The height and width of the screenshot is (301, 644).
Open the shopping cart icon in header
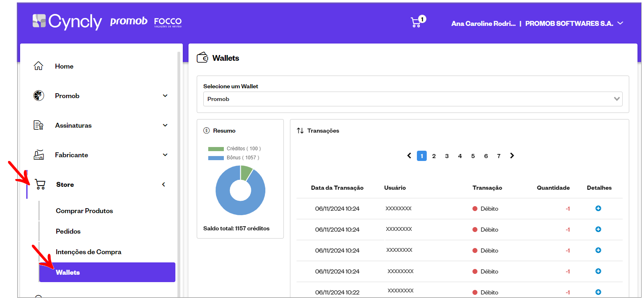416,22
